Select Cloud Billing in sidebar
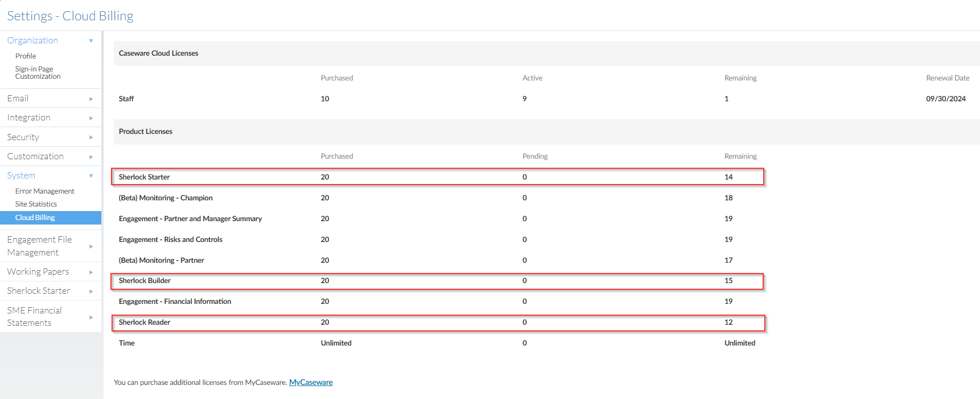Viewport: 980px width, 399px height. [x=35, y=218]
